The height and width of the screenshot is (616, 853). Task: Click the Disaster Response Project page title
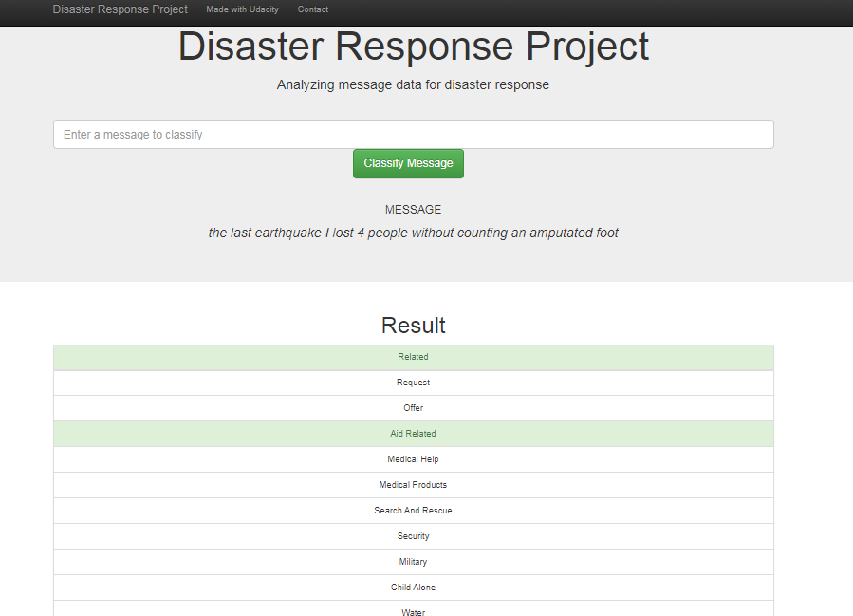pos(413,46)
